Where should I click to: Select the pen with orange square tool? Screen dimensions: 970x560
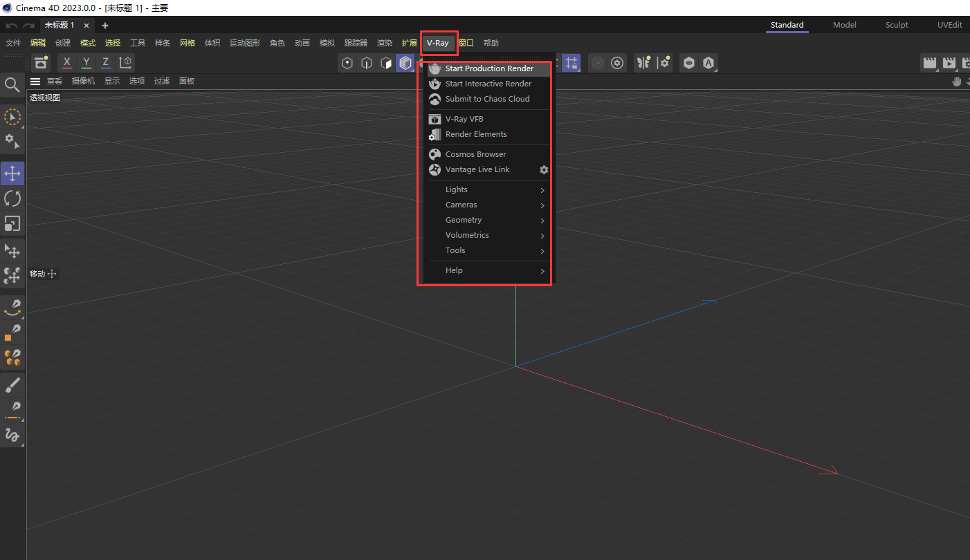coord(12,333)
